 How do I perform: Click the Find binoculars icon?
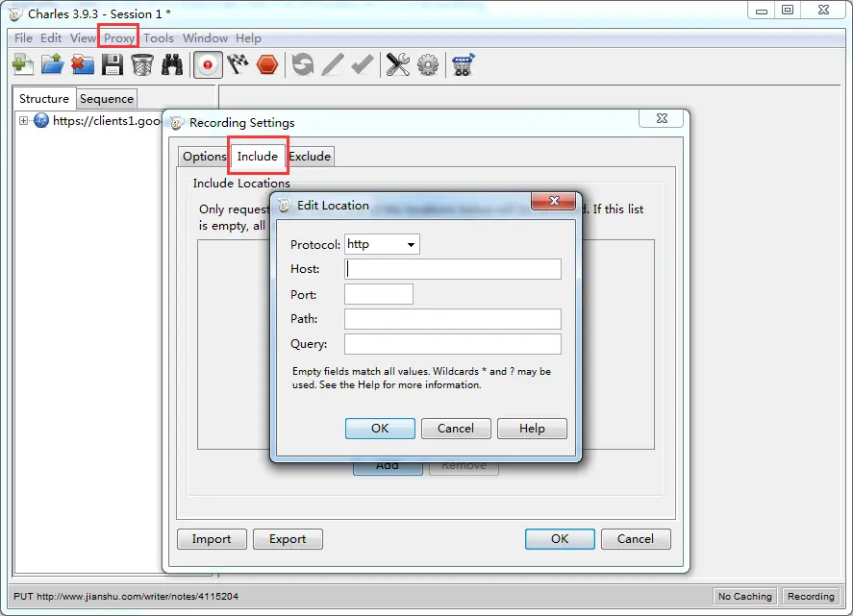172,65
